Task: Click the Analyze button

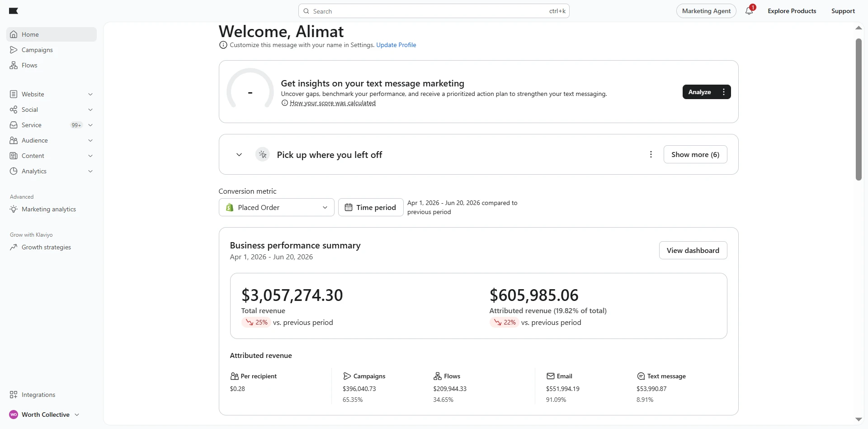Action: pos(699,92)
